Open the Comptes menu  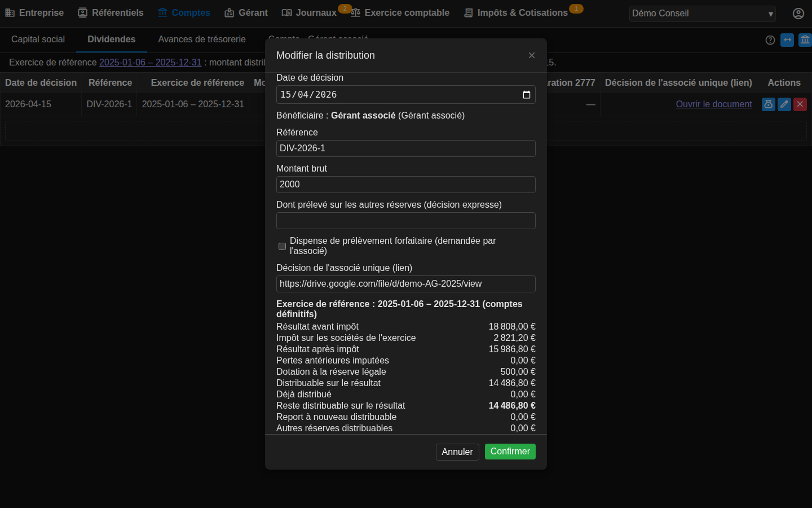[184, 12]
